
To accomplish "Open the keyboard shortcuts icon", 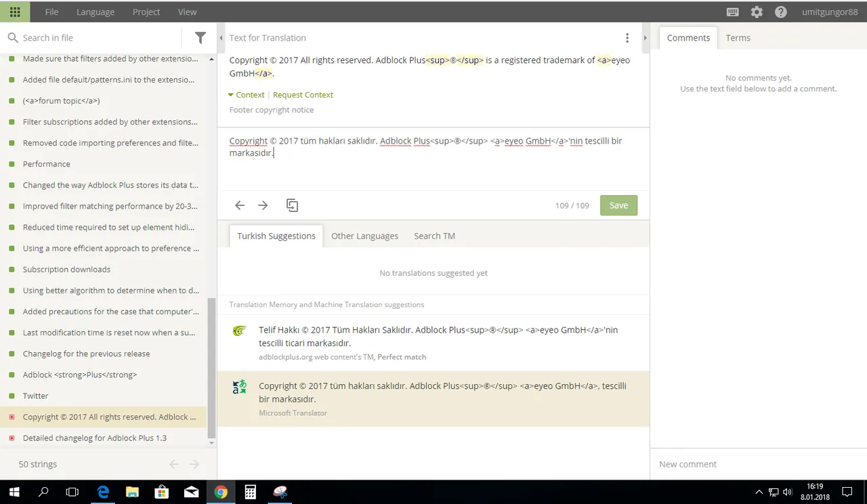I will click(732, 12).
